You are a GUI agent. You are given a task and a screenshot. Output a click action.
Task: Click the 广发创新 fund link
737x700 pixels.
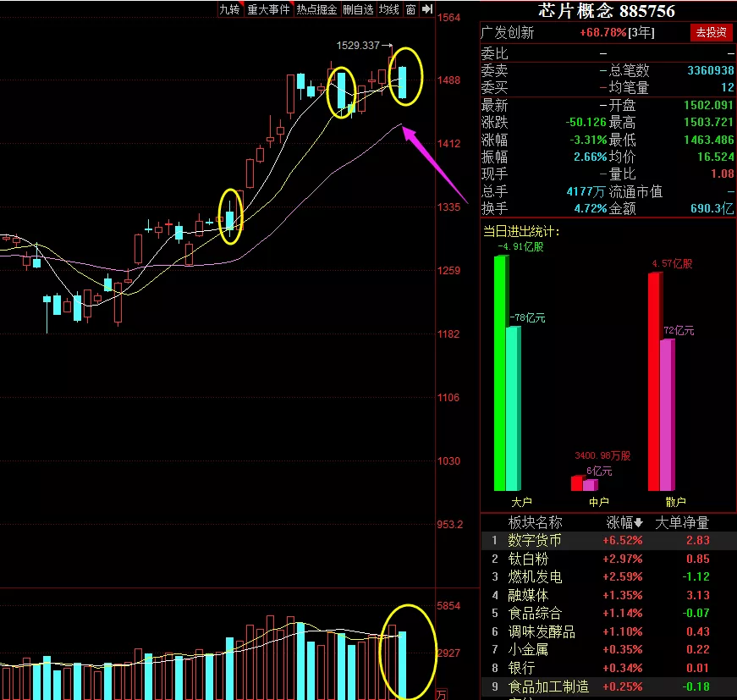[x=508, y=32]
